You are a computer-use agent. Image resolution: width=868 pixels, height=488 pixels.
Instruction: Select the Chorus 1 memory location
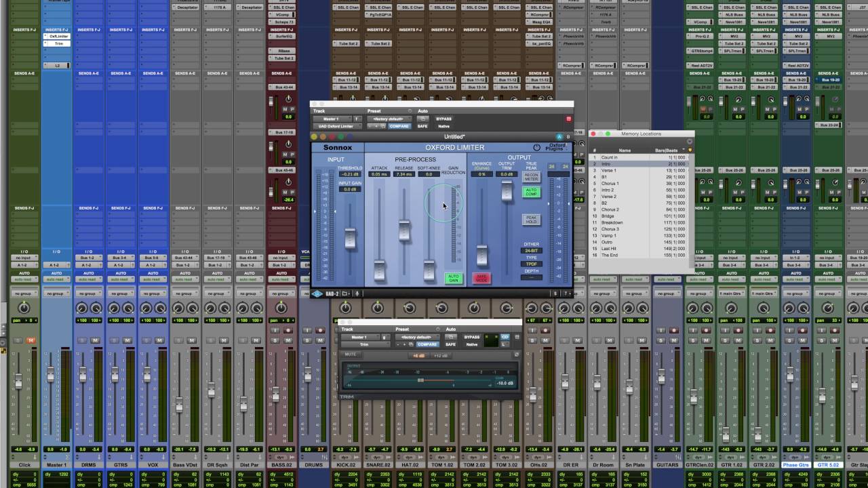tap(640, 184)
